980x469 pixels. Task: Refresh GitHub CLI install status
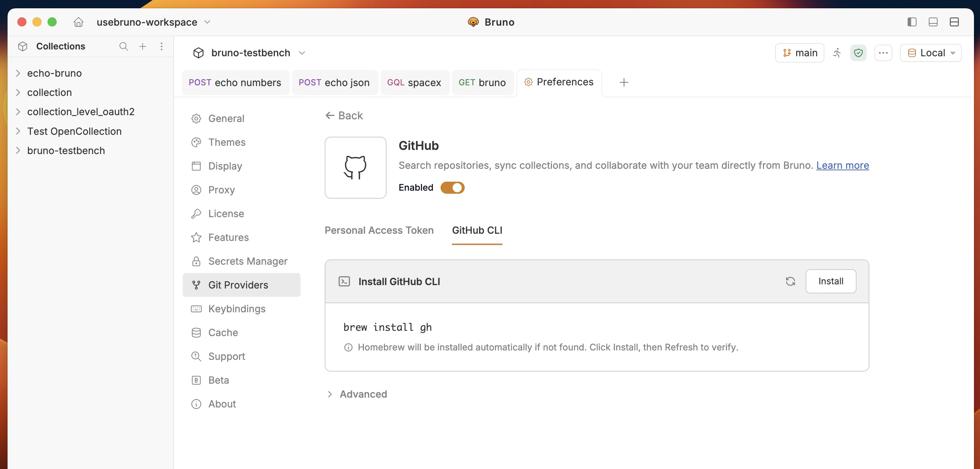pyautogui.click(x=790, y=281)
